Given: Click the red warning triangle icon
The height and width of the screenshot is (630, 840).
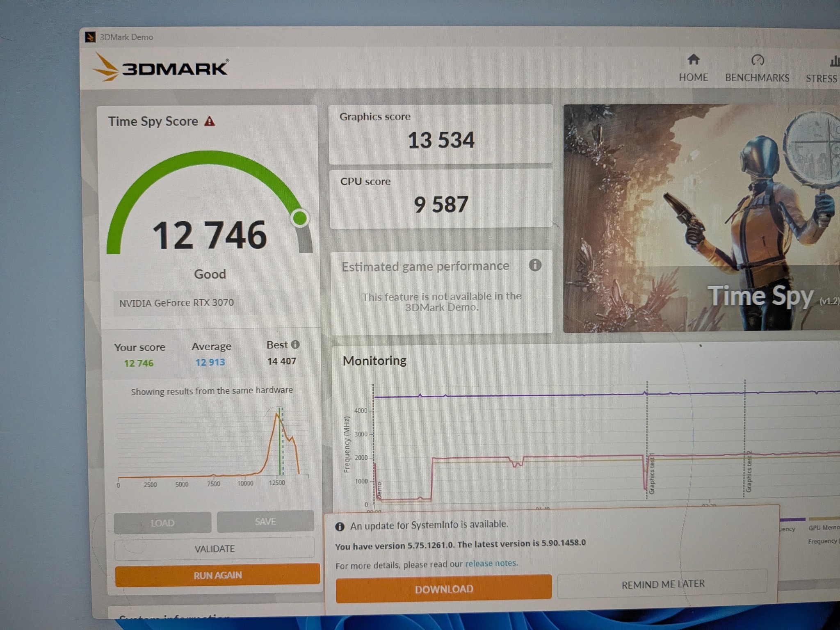Looking at the screenshot, I should (x=210, y=121).
